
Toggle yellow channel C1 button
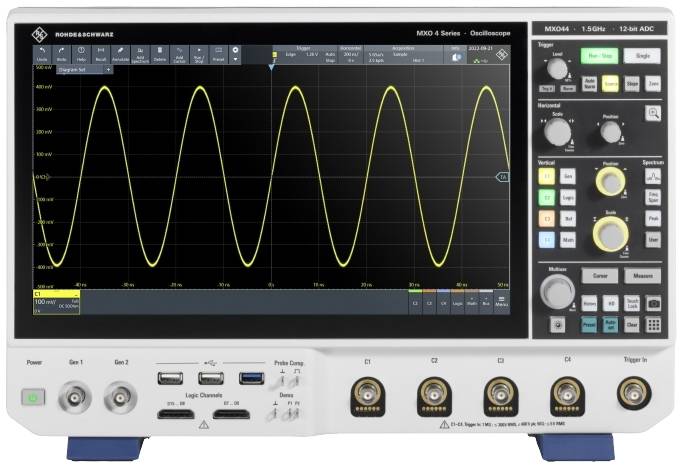tap(546, 176)
